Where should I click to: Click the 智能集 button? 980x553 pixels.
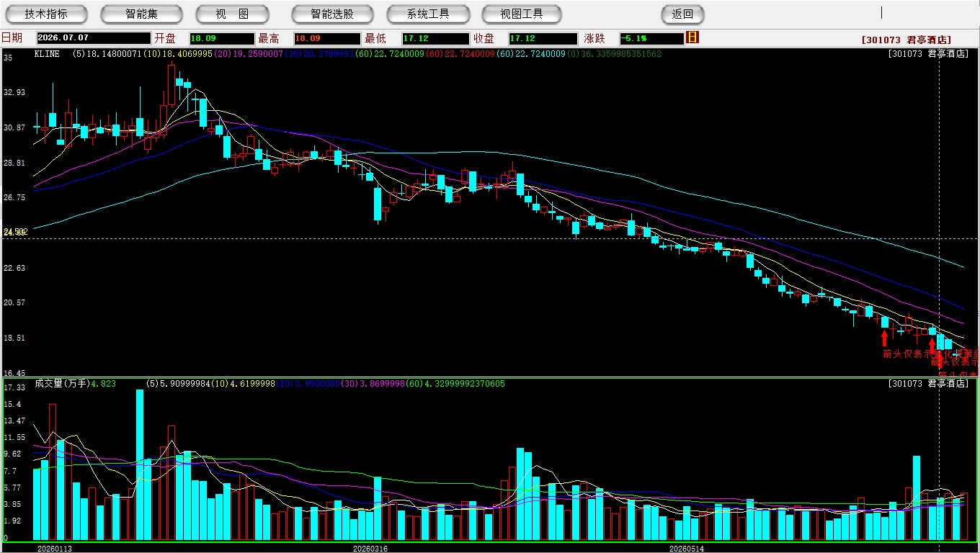coord(141,14)
